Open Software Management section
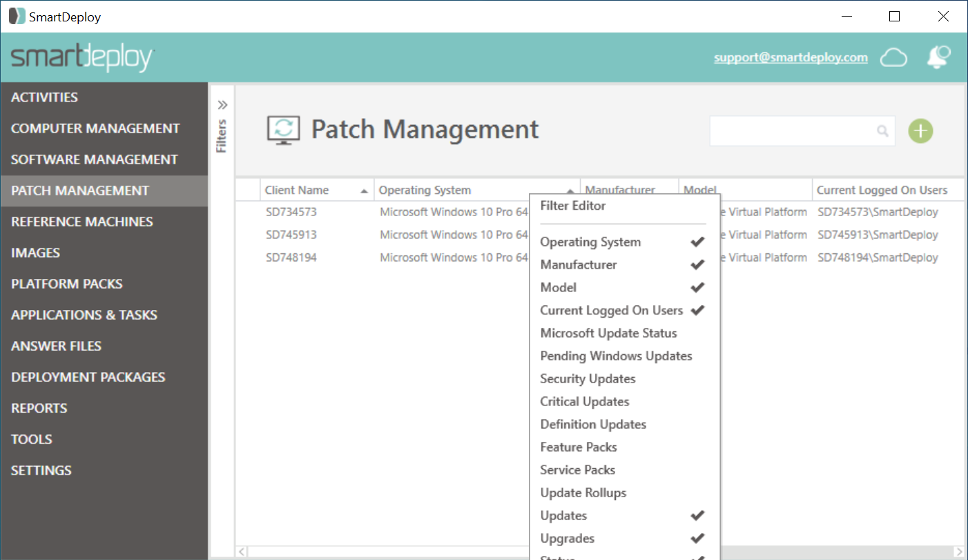Screen dimensions: 968x560 coord(104,160)
